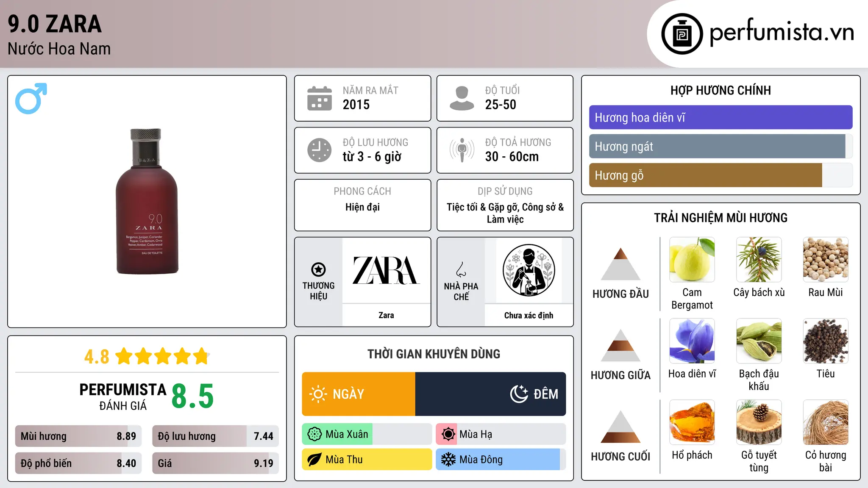
Task: Select the Cây bách xù note image
Action: click(x=759, y=260)
